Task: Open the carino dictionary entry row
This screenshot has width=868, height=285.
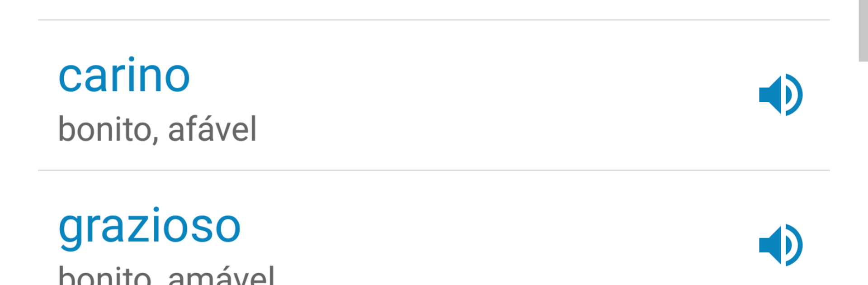Action: tap(407, 95)
